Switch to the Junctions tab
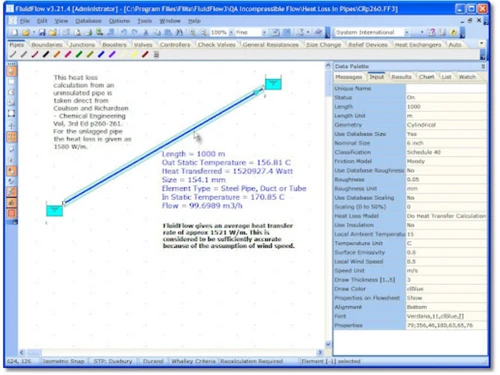 coord(82,44)
